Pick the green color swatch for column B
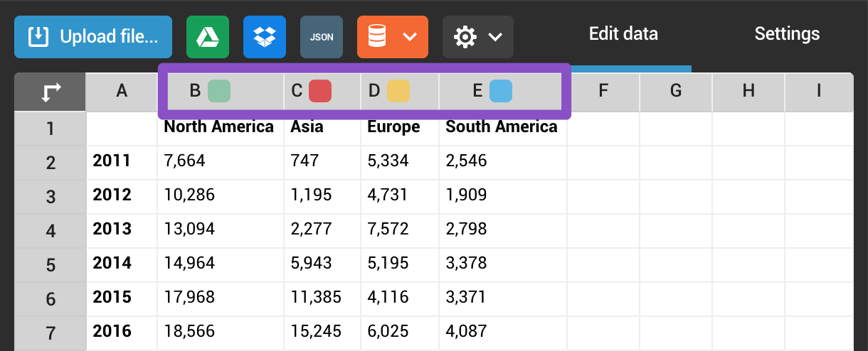Screen dimensions: 868x351 219,91
